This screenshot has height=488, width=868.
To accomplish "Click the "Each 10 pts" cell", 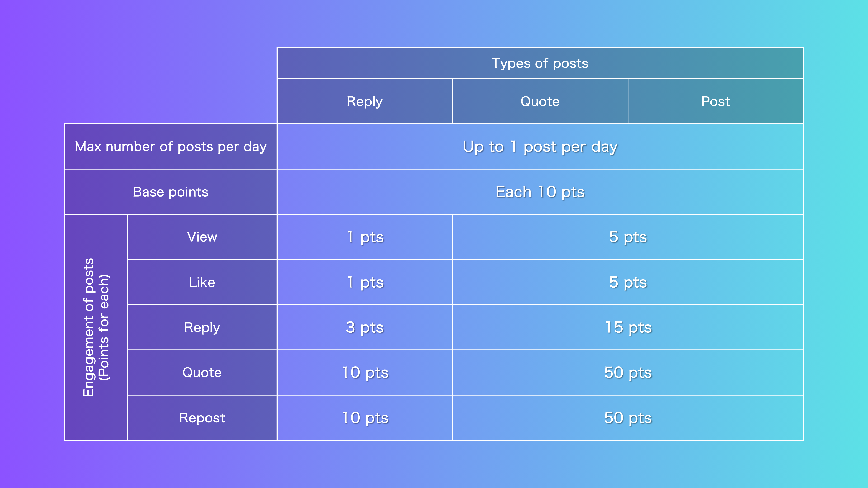I will coord(540,192).
